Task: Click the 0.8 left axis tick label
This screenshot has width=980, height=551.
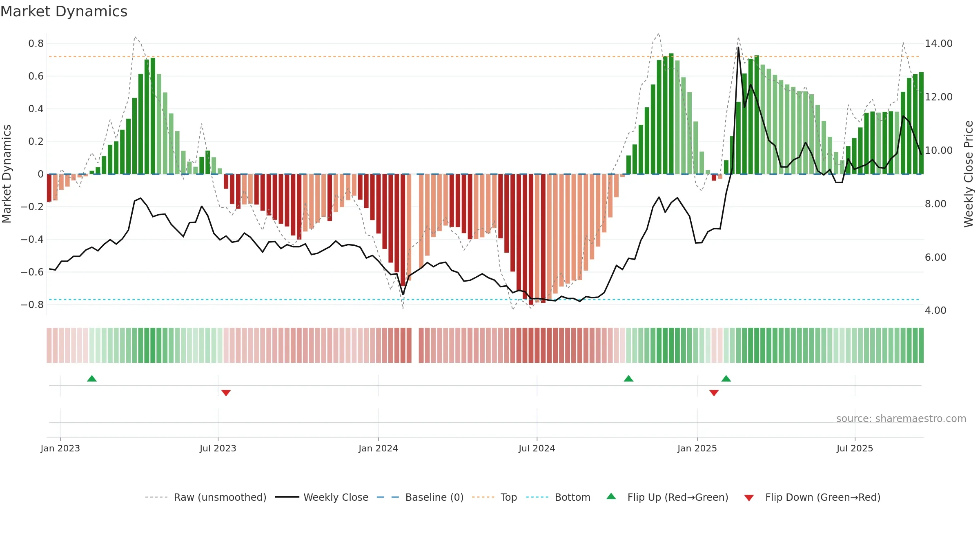Action: [x=36, y=44]
